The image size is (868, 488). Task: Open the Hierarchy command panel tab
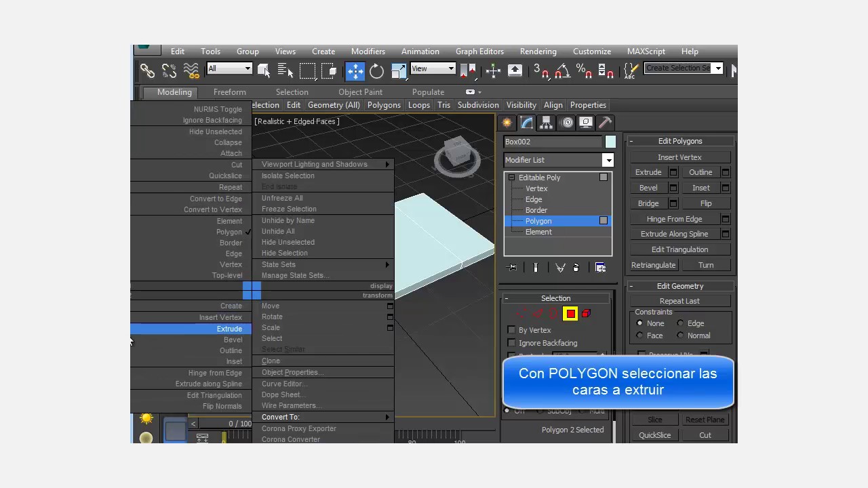(x=547, y=123)
